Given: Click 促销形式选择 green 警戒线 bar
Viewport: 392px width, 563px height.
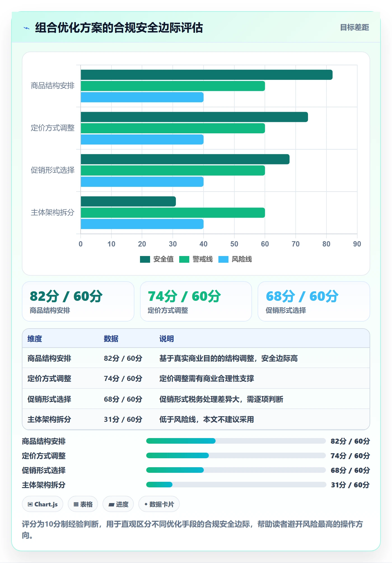Looking at the screenshot, I should (x=173, y=171).
